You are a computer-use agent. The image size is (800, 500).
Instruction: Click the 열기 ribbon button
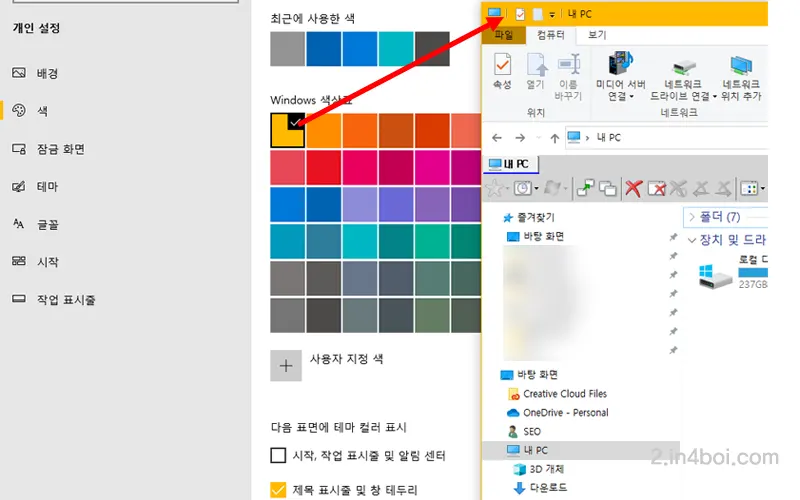(536, 71)
